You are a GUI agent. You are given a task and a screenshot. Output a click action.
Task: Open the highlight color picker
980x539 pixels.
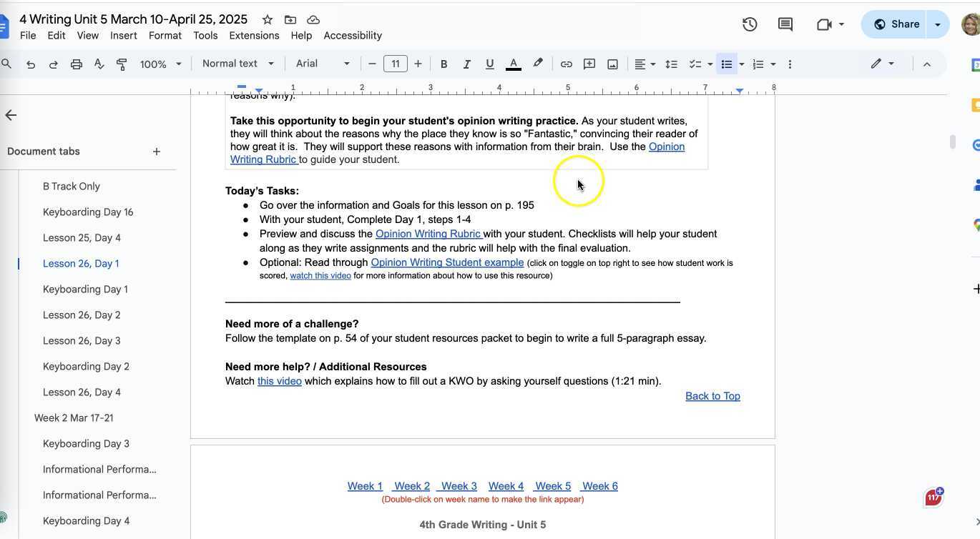[x=537, y=64]
